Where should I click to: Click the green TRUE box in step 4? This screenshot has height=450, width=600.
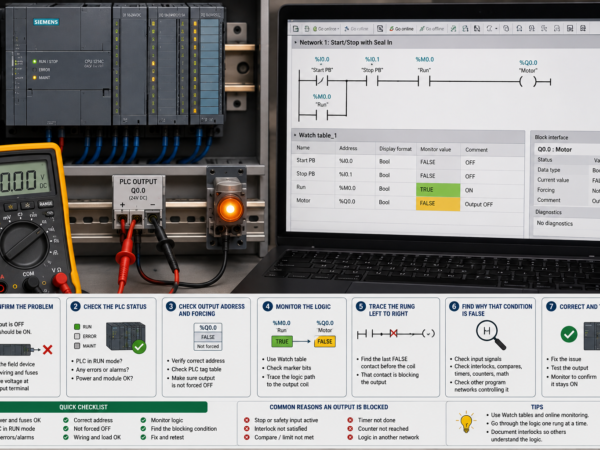pyautogui.click(x=282, y=341)
